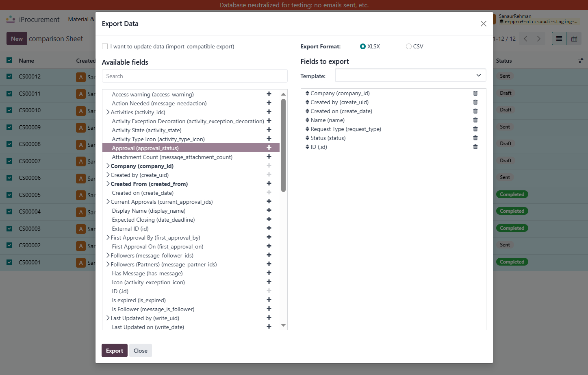
Task: Open column settings icon beside Status header
Action: (581, 61)
